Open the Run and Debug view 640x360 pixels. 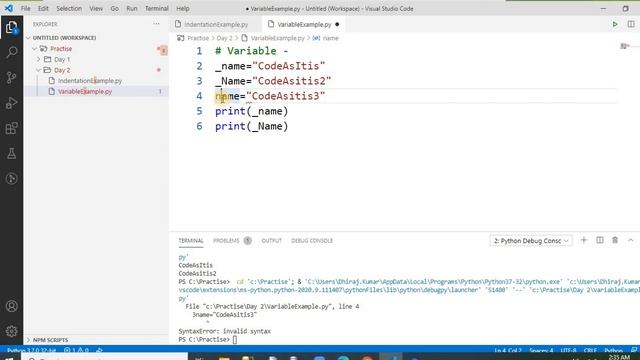click(11, 103)
